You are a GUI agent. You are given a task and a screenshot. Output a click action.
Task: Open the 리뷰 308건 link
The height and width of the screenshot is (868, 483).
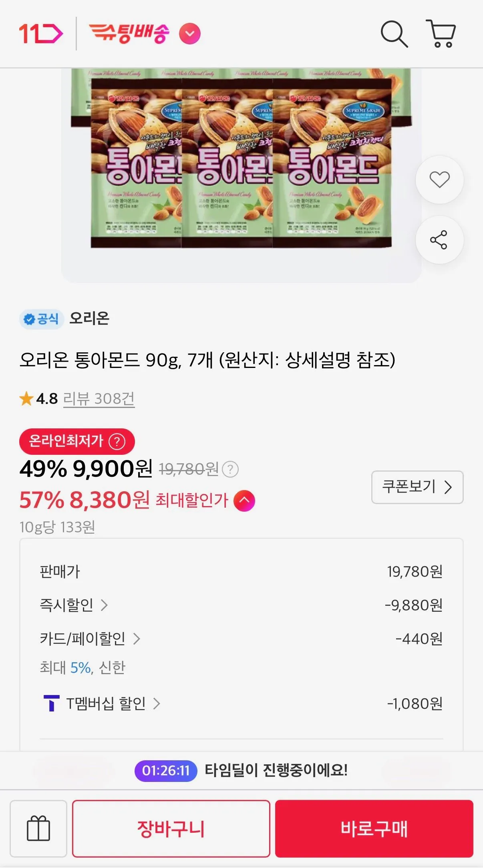point(99,399)
